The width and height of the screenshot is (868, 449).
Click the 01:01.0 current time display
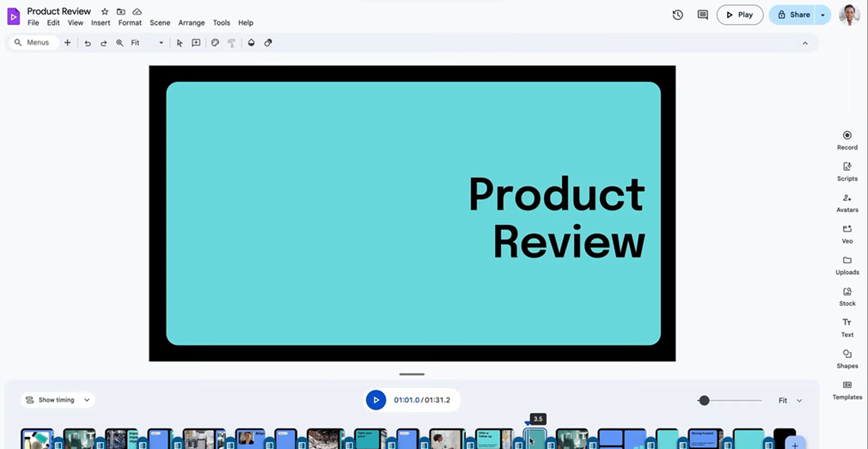[x=406, y=400]
